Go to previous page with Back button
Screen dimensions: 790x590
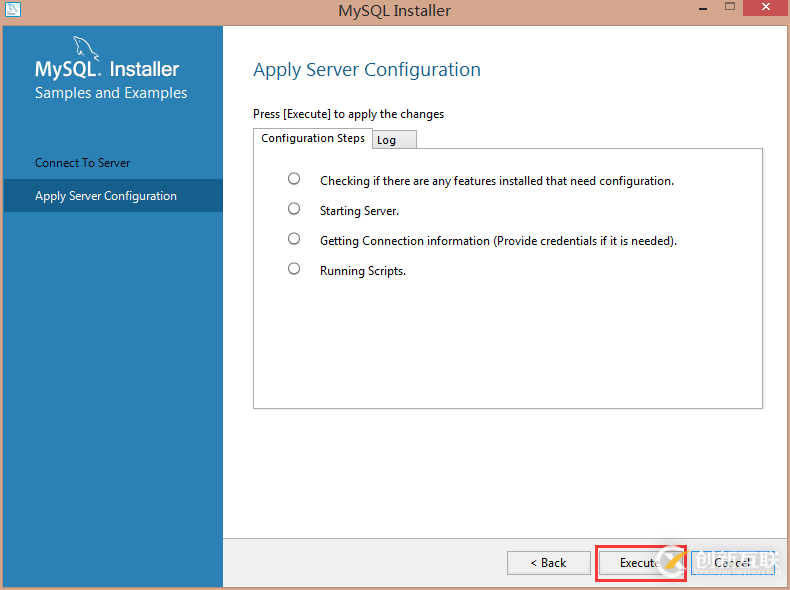(548, 563)
